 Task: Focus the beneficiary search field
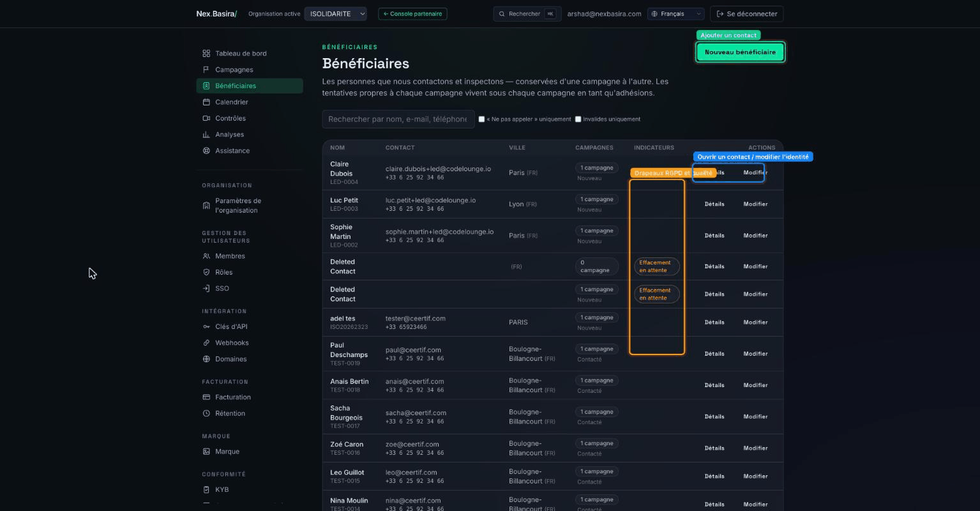(x=398, y=119)
